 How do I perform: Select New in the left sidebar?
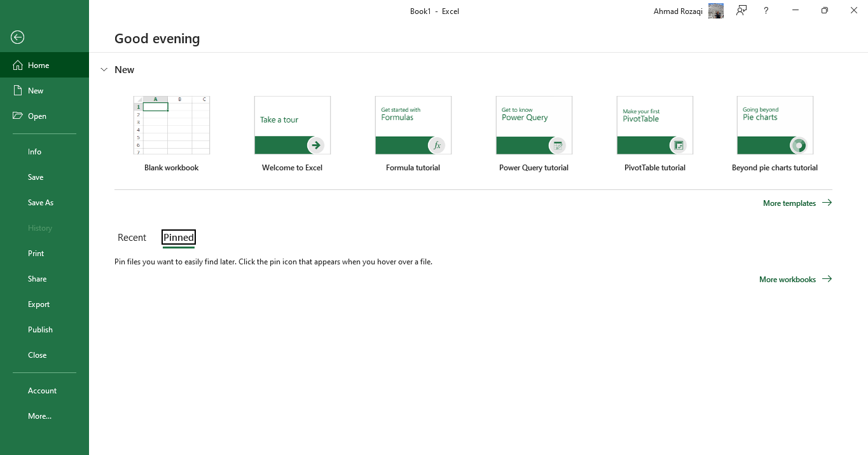pyautogui.click(x=45, y=90)
